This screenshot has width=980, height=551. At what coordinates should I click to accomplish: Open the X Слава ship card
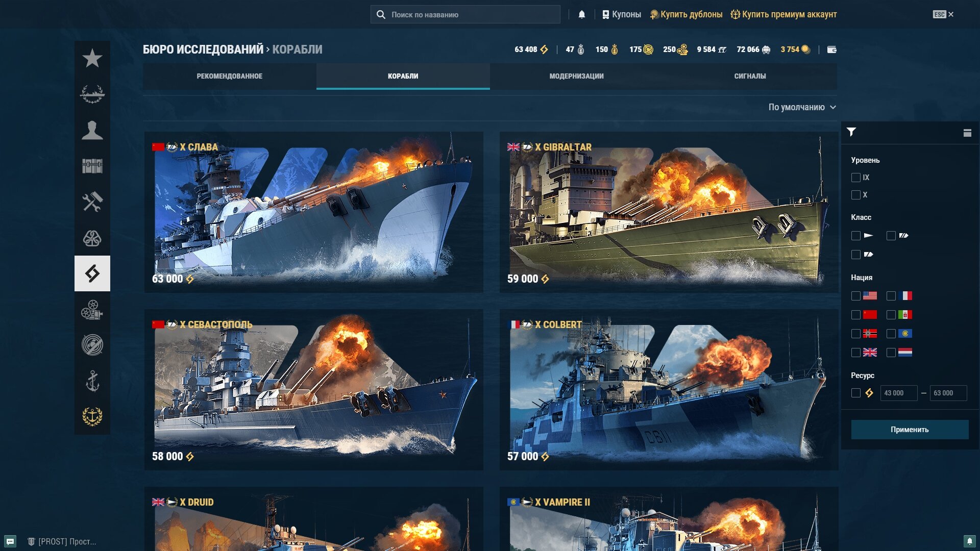point(314,212)
